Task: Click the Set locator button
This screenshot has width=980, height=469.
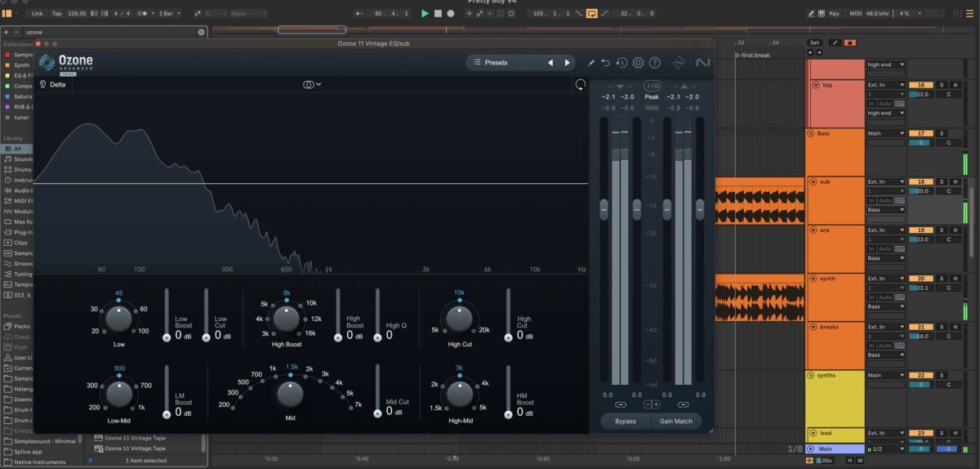Action: click(x=814, y=42)
